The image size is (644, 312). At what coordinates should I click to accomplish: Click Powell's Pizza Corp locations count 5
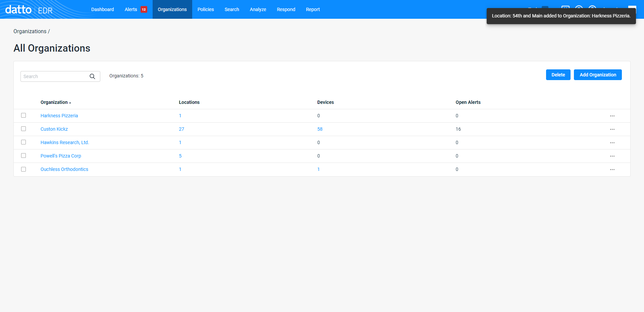(180, 156)
